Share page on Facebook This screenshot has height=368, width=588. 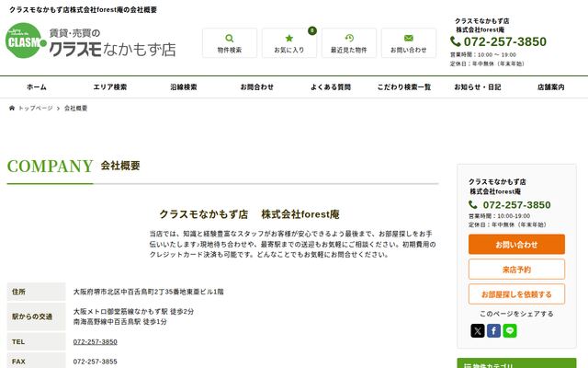coord(493,331)
